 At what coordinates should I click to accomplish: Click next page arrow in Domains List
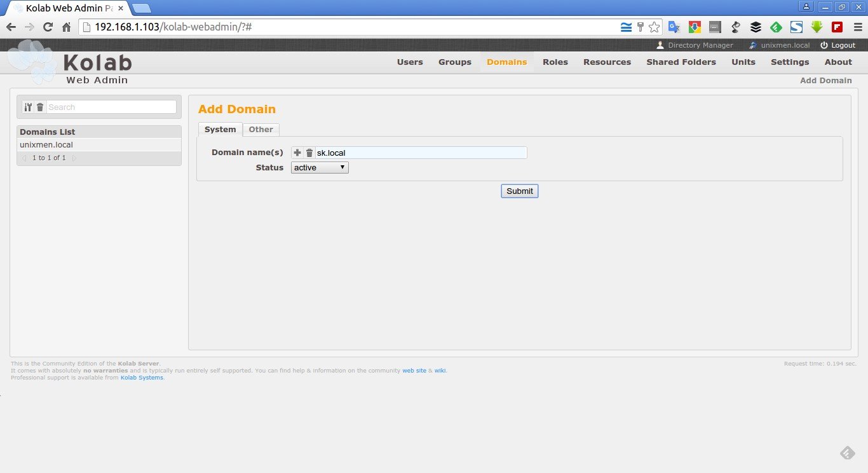(74, 158)
